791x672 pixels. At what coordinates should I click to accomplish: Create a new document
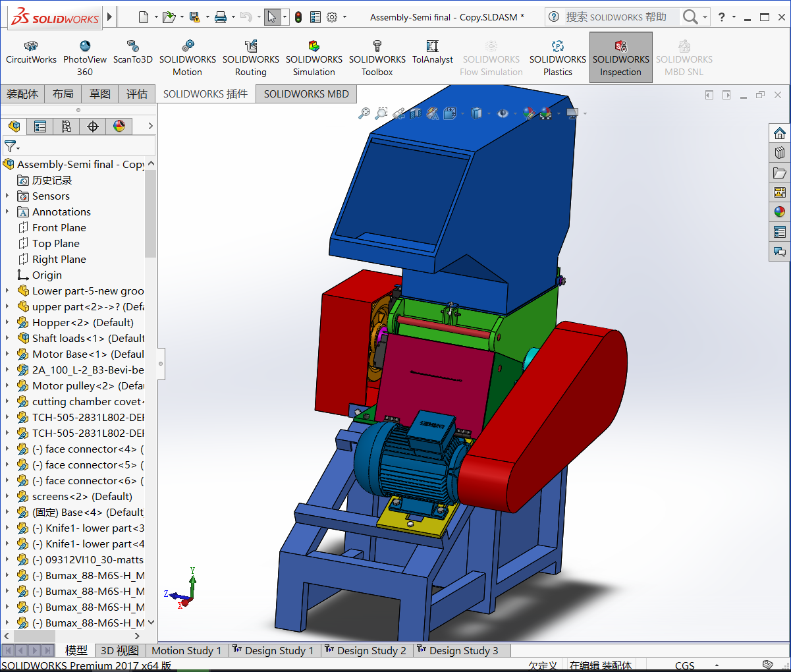[144, 17]
